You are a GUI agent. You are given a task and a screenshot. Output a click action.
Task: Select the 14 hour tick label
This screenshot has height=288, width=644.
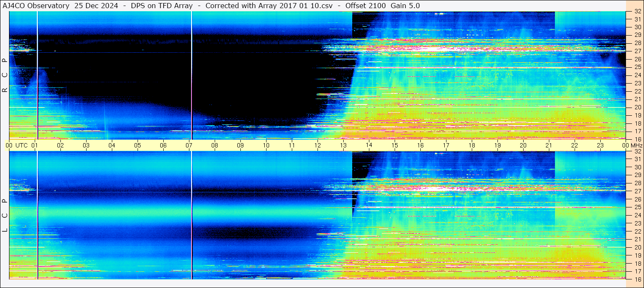369,145
